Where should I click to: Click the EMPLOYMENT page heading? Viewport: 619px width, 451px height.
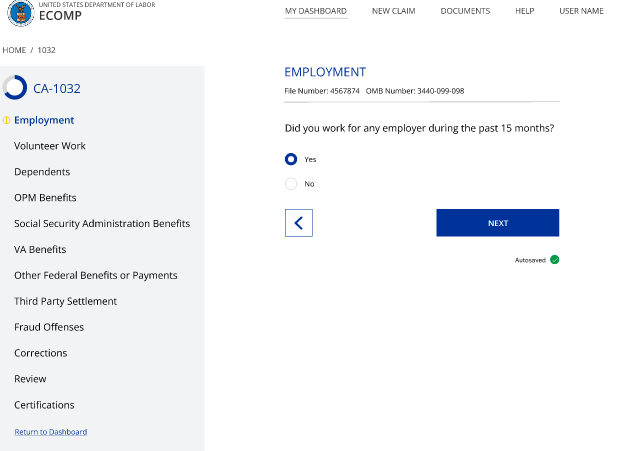point(325,72)
